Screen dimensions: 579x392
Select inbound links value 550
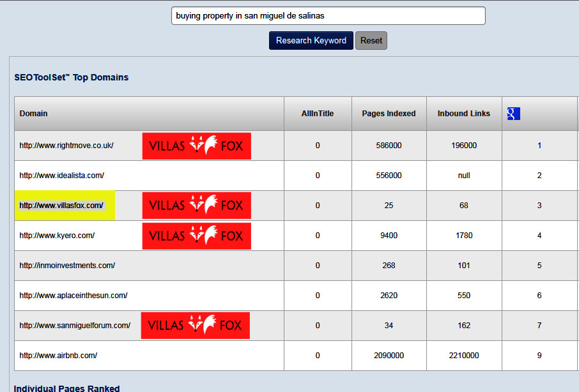pos(464,296)
